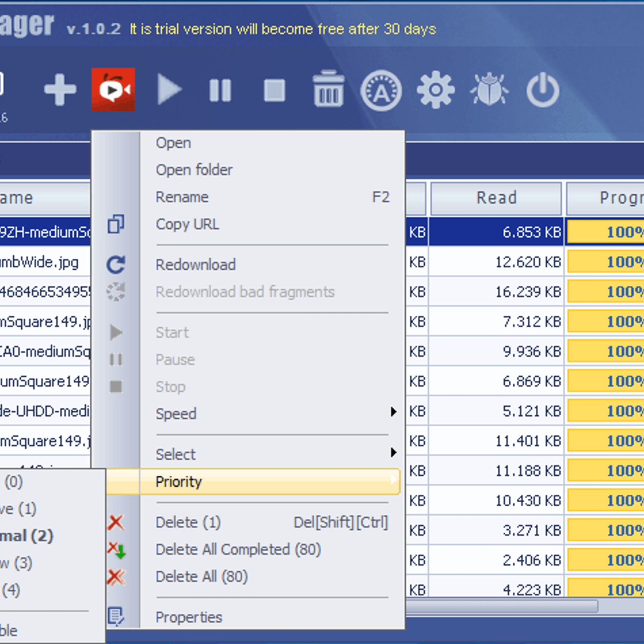Image resolution: width=644 pixels, height=644 pixels.
Task: Open settings via the gear icon
Action: (x=436, y=90)
